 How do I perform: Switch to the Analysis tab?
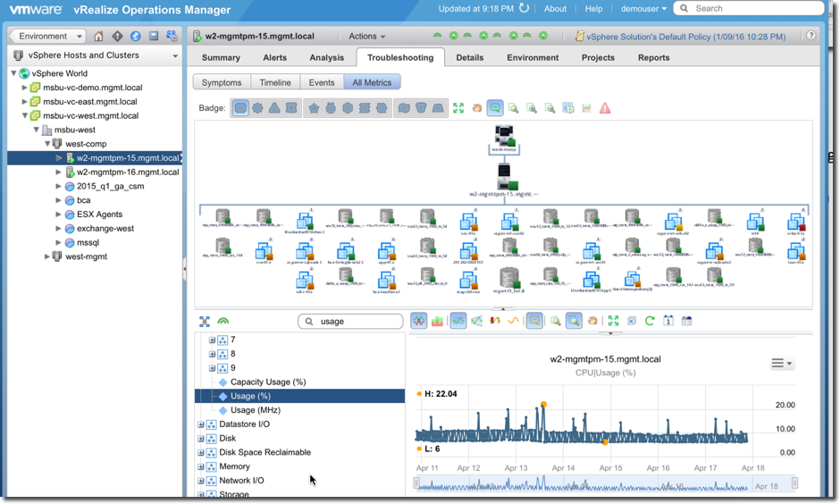coord(326,57)
